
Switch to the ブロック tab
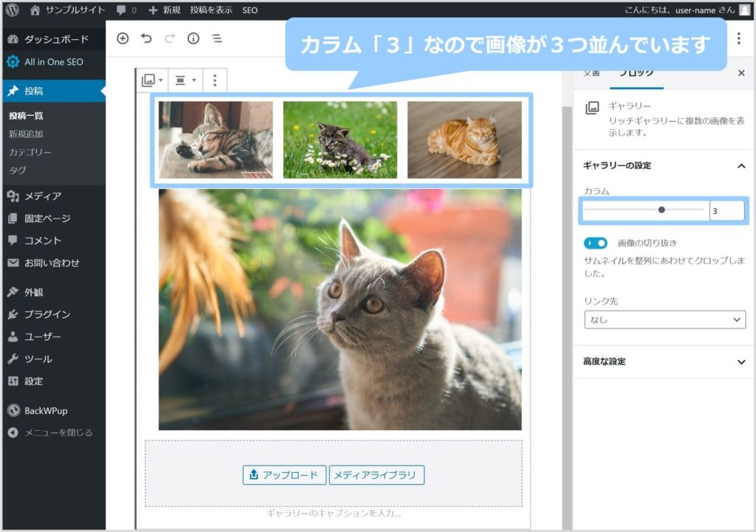[636, 73]
